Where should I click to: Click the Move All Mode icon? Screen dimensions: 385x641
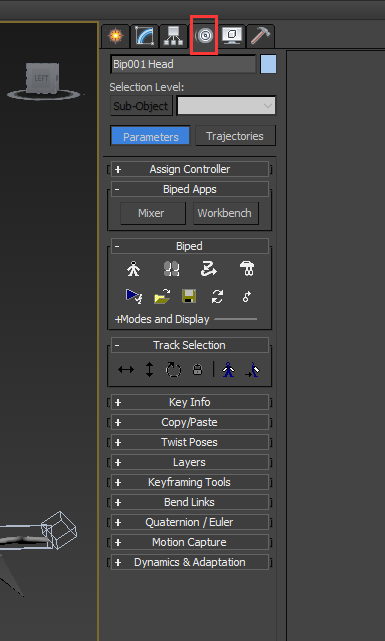(246, 296)
